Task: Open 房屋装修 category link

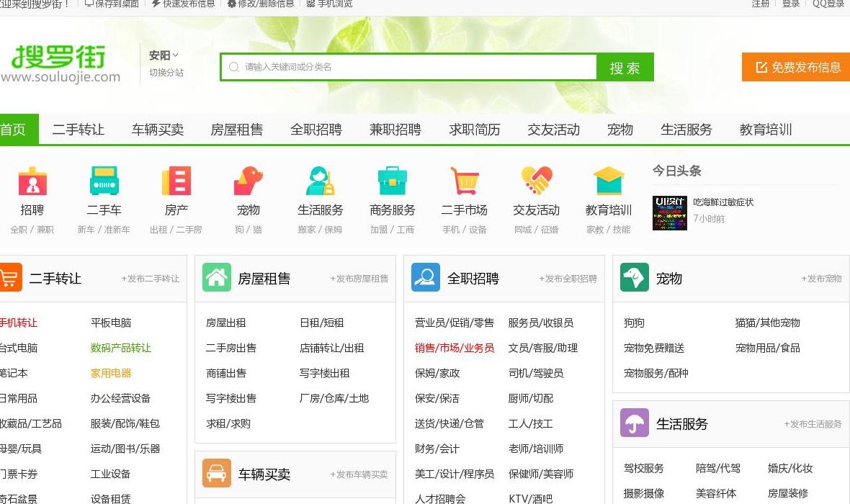Action: [787, 493]
